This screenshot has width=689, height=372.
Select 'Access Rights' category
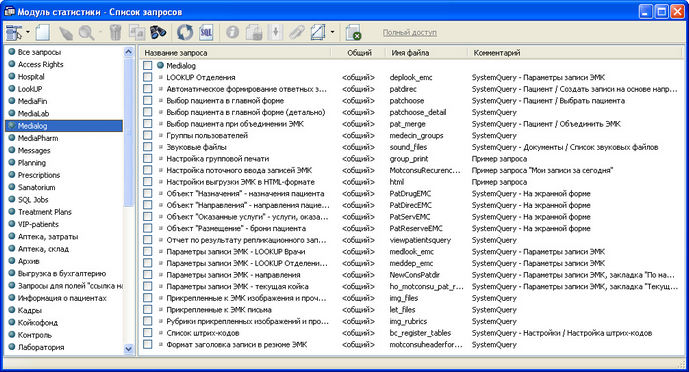pyautogui.click(x=40, y=64)
